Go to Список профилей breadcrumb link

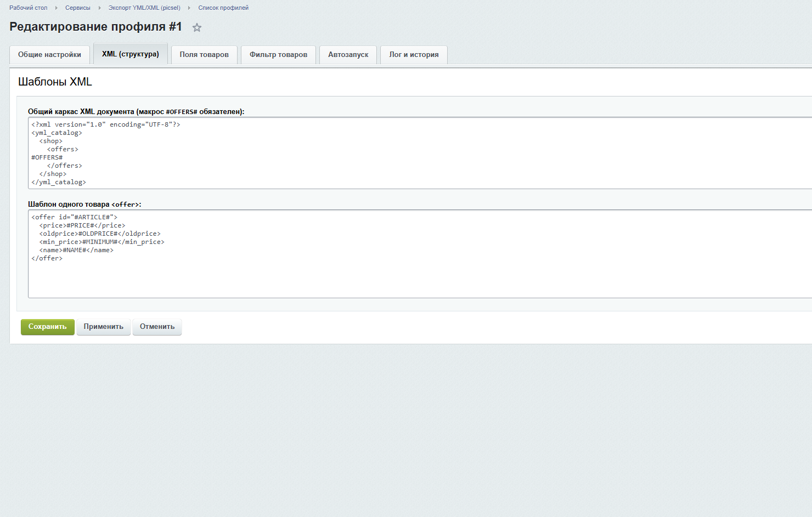pyautogui.click(x=223, y=8)
